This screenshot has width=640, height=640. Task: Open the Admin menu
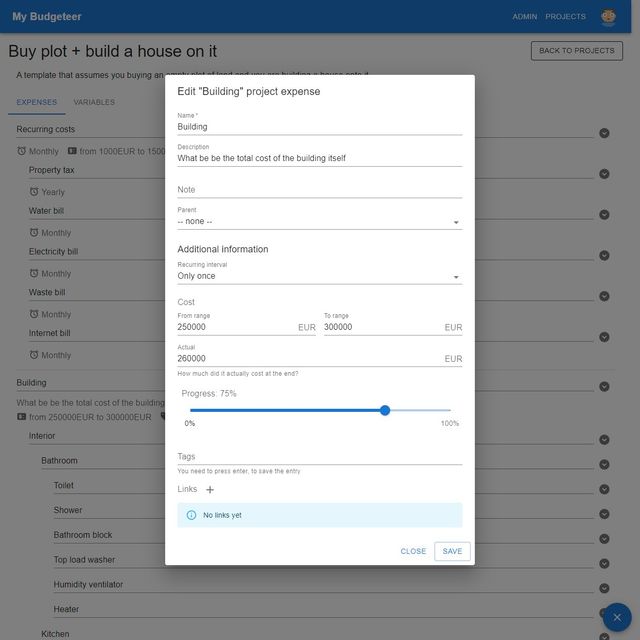point(524,17)
